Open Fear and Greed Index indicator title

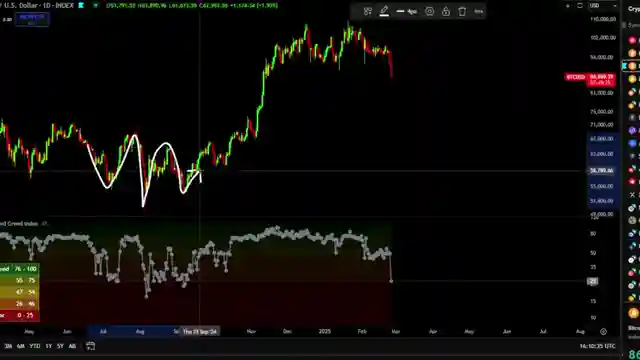point(19,224)
